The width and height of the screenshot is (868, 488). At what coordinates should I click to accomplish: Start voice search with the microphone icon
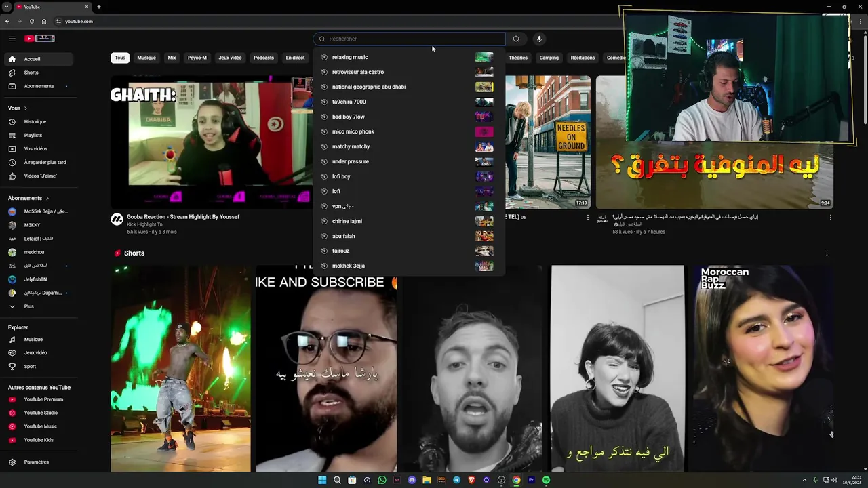539,39
